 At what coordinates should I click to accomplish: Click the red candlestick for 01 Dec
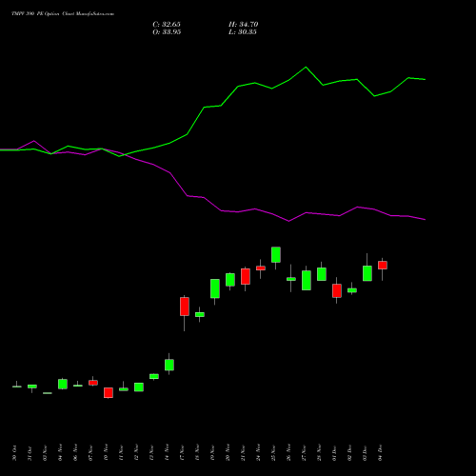click(x=337, y=290)
